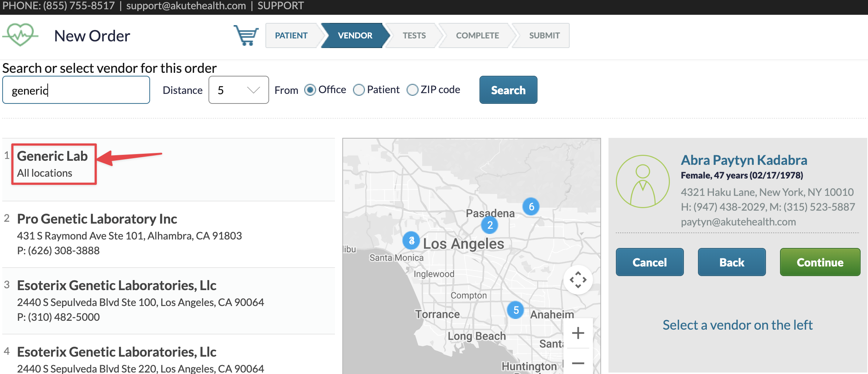Click phone P: (310) 482-5000

click(x=58, y=317)
